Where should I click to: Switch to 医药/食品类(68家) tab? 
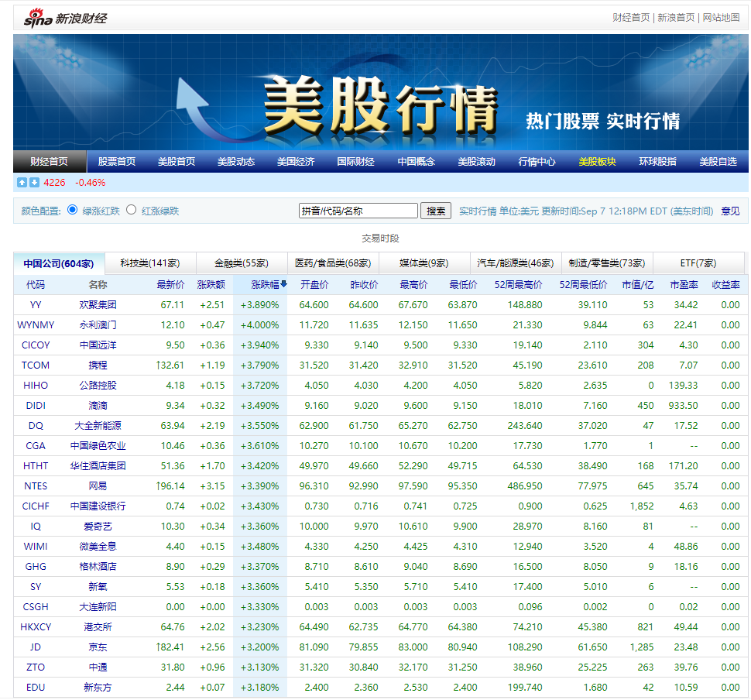coord(333,263)
